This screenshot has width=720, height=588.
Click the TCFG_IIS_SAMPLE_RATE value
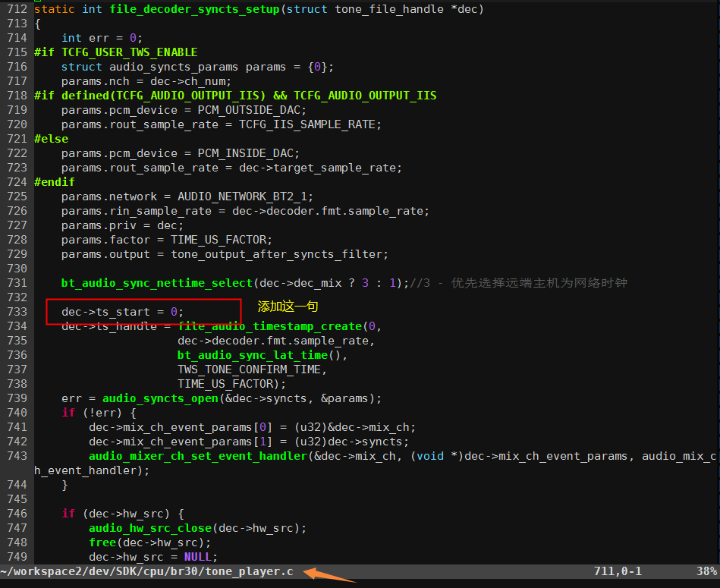[307, 124]
